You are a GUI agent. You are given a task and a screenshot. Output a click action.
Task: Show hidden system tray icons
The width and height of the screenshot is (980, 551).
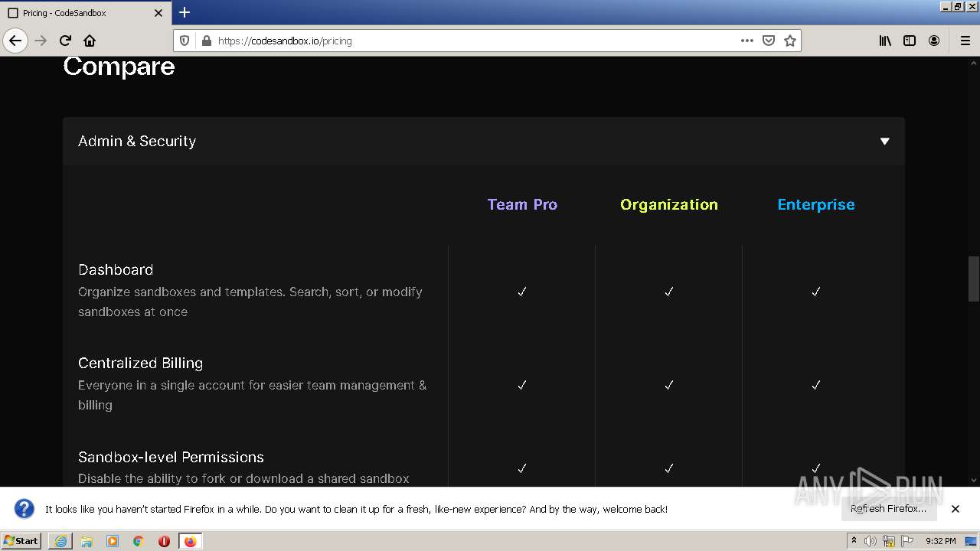(854, 541)
